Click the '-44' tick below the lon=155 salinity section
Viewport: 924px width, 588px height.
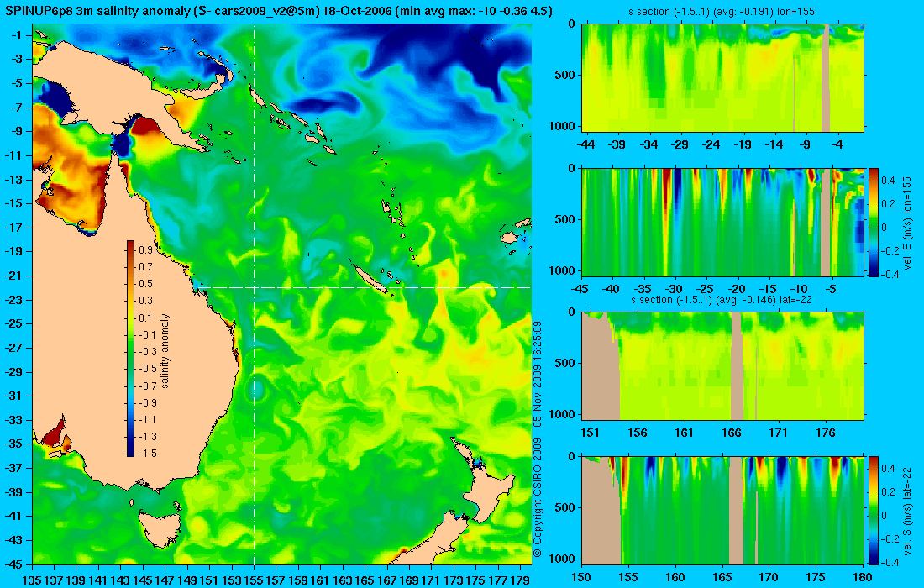click(585, 144)
